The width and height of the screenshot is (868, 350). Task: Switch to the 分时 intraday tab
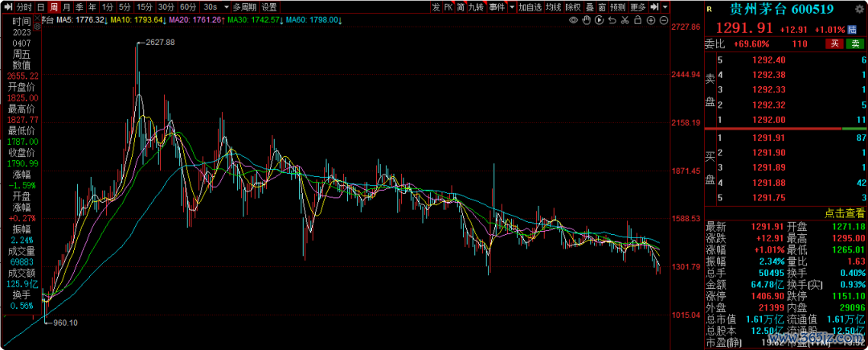point(24,7)
